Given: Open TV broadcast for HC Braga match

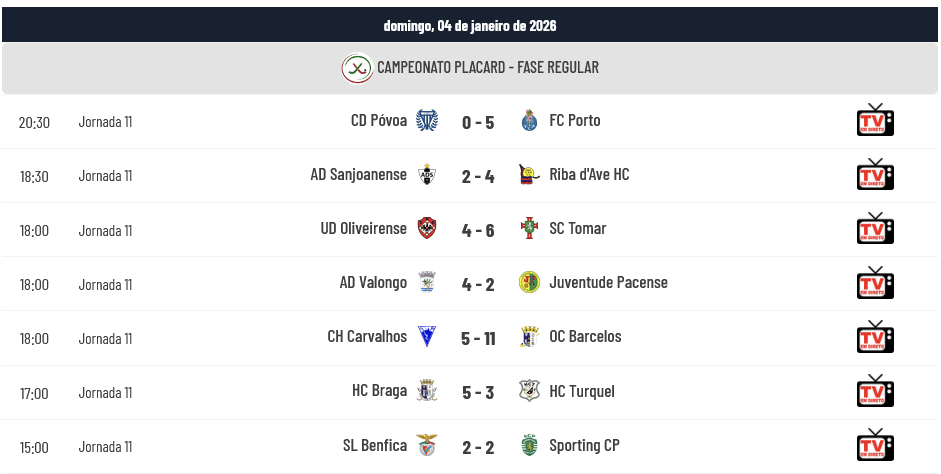Looking at the screenshot, I should pos(875,392).
